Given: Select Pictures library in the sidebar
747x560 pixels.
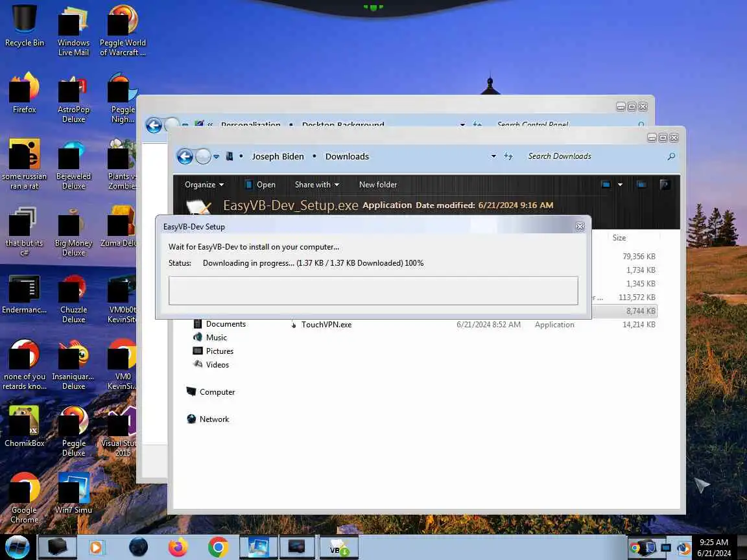Looking at the screenshot, I should (213, 351).
